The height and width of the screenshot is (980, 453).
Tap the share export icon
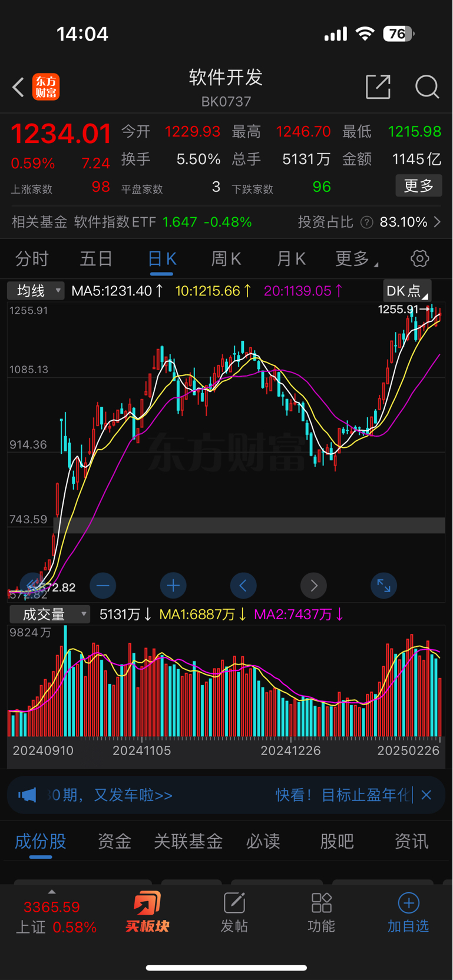(x=378, y=87)
